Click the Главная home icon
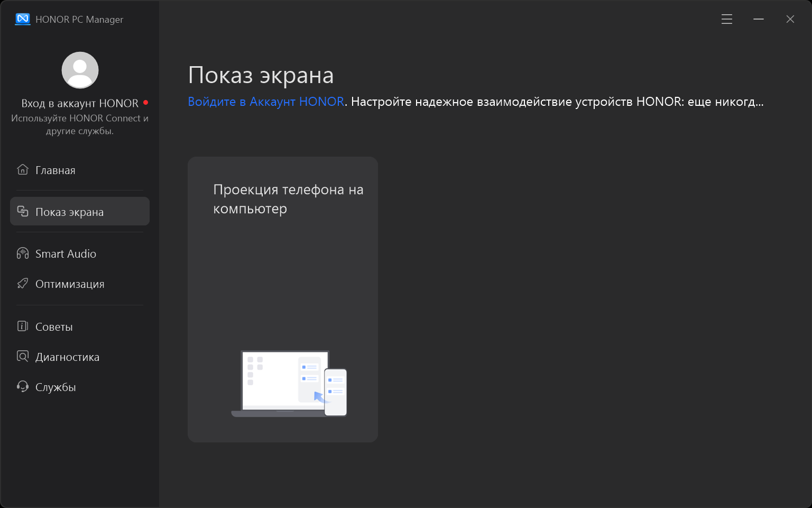This screenshot has height=508, width=812. tap(23, 170)
